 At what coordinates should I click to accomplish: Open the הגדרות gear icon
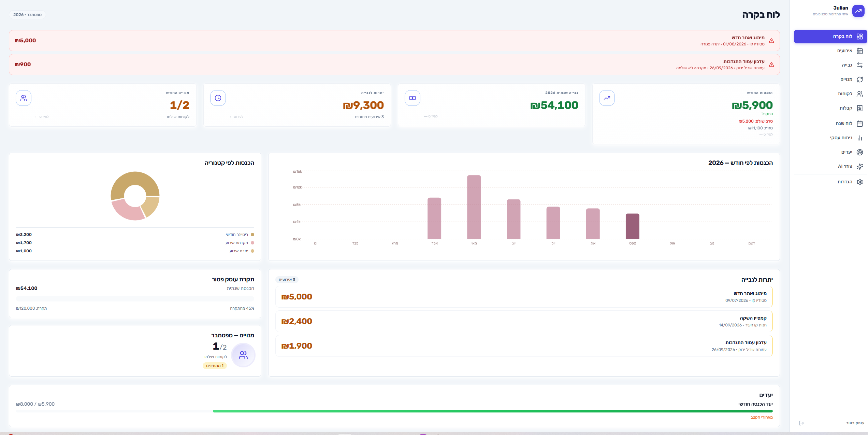(860, 182)
